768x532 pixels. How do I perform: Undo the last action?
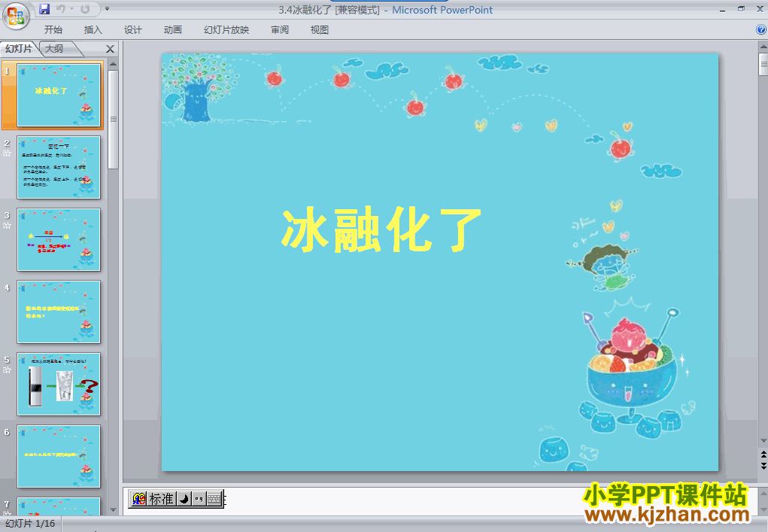pos(61,9)
